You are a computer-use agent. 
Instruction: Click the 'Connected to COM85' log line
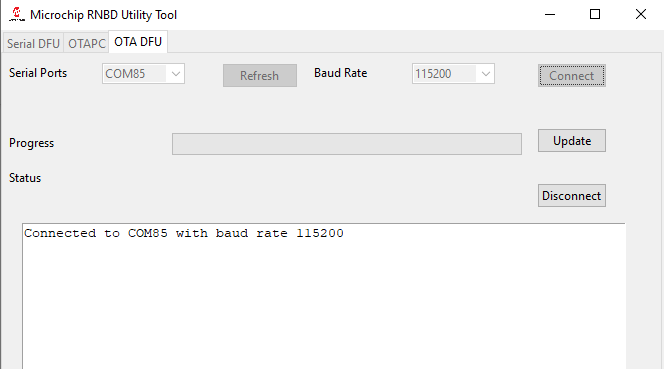pyautogui.click(x=184, y=233)
